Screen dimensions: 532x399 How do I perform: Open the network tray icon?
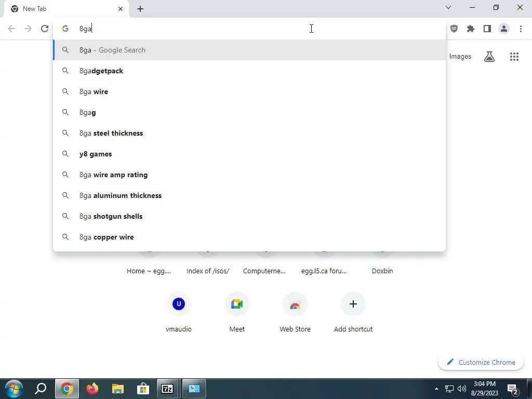(x=449, y=389)
